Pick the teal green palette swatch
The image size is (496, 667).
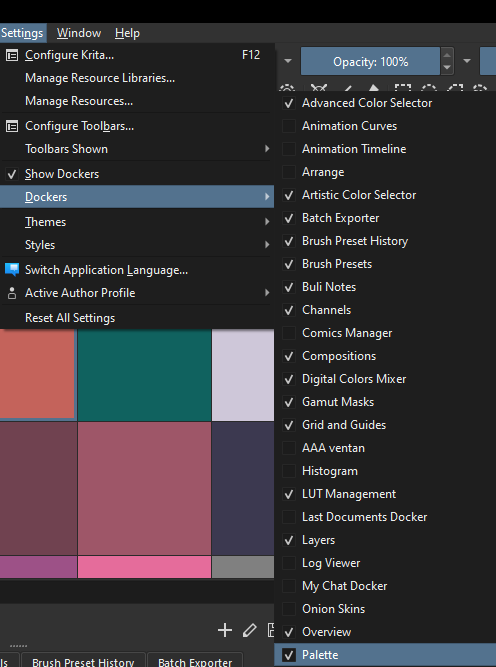[144, 375]
